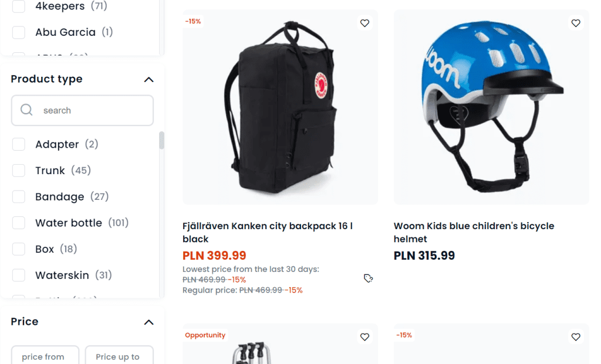Collapse the Price filter section

tap(149, 322)
